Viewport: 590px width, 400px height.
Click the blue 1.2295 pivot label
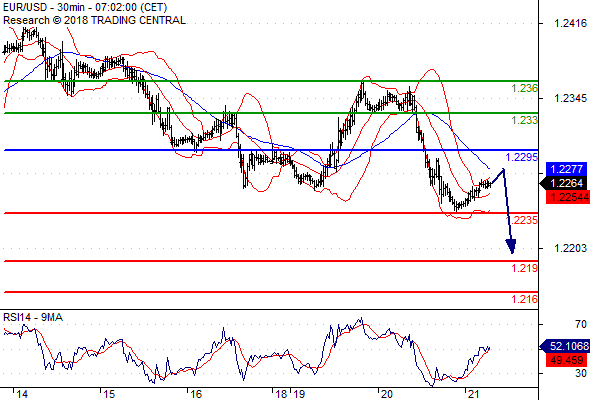[x=522, y=157]
